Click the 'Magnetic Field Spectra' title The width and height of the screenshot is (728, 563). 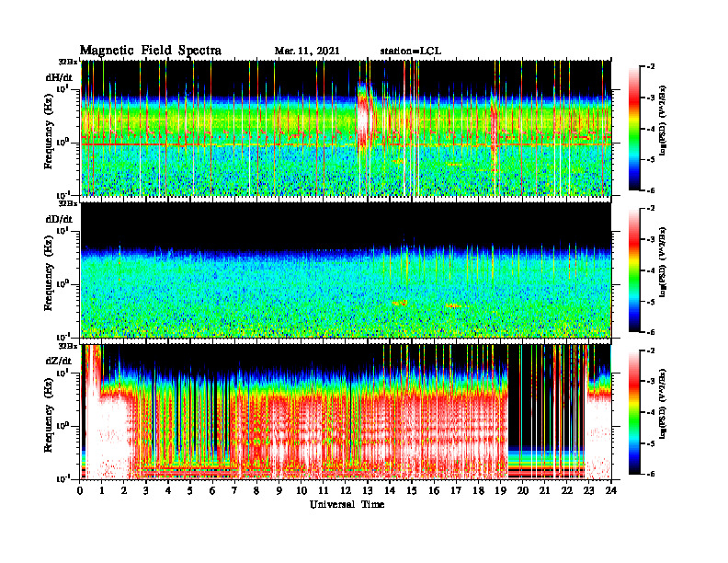151,51
